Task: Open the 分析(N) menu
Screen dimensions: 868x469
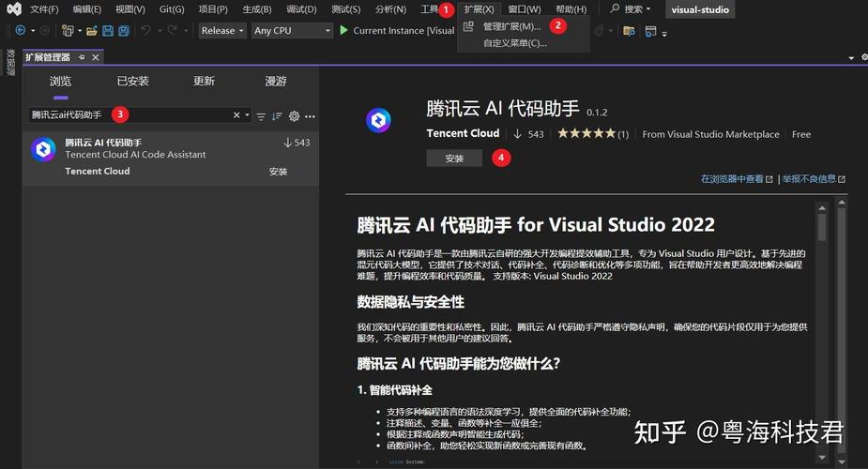Action: pyautogui.click(x=390, y=9)
